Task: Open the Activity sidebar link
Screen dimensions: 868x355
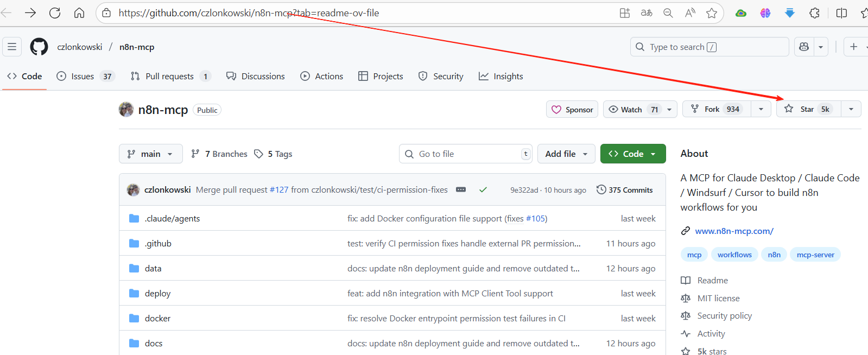Action: click(x=703, y=333)
